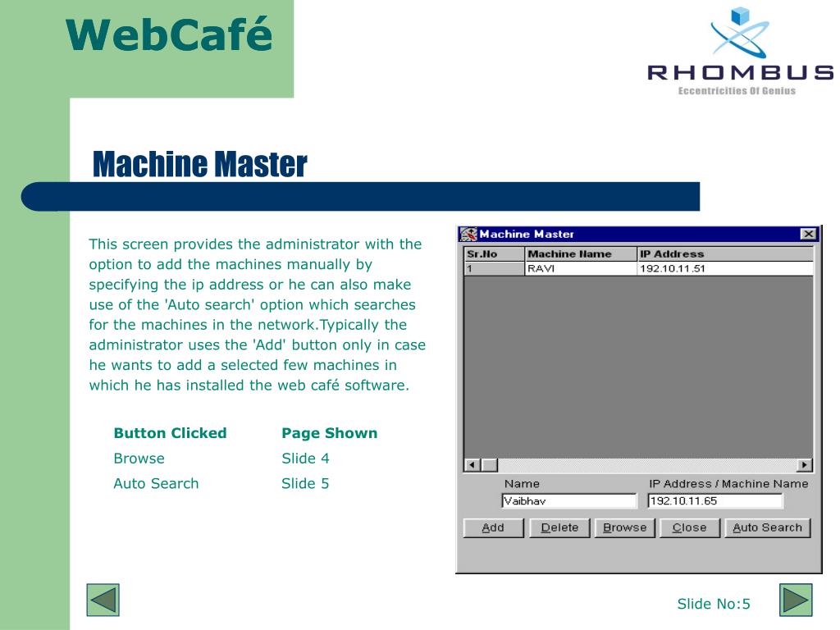
Task: Click the horizontal scrollbar right arrow
Action: tap(805, 465)
